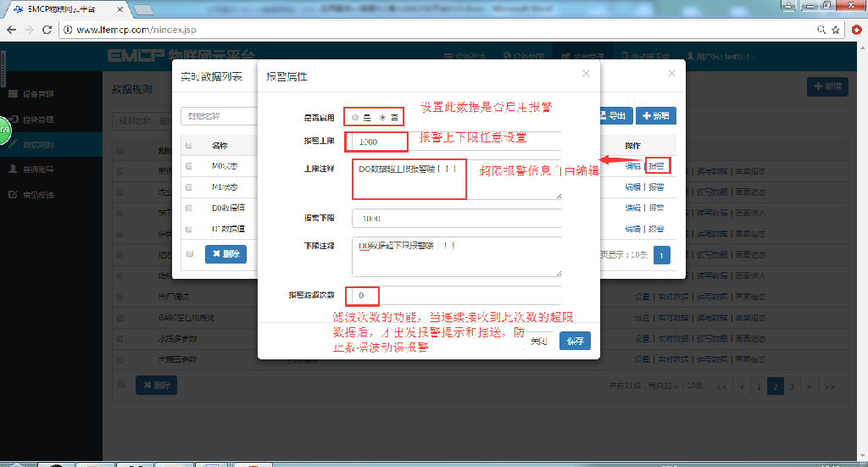Click 编辑 link in M0状态 row

[632, 166]
